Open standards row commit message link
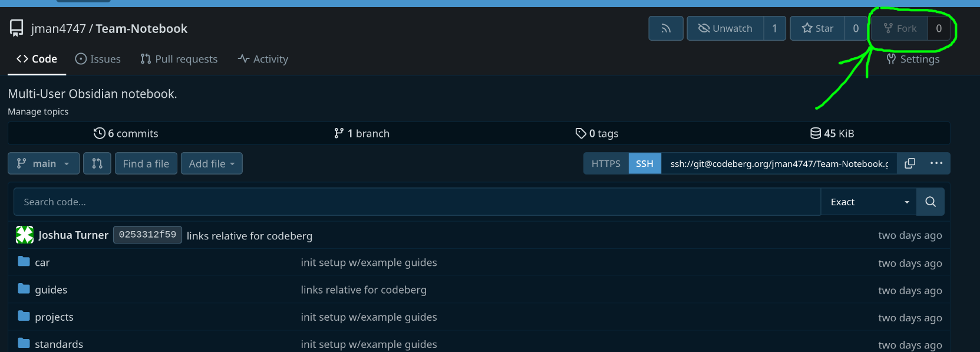Screen dimensions: 980x352 click(x=369, y=344)
